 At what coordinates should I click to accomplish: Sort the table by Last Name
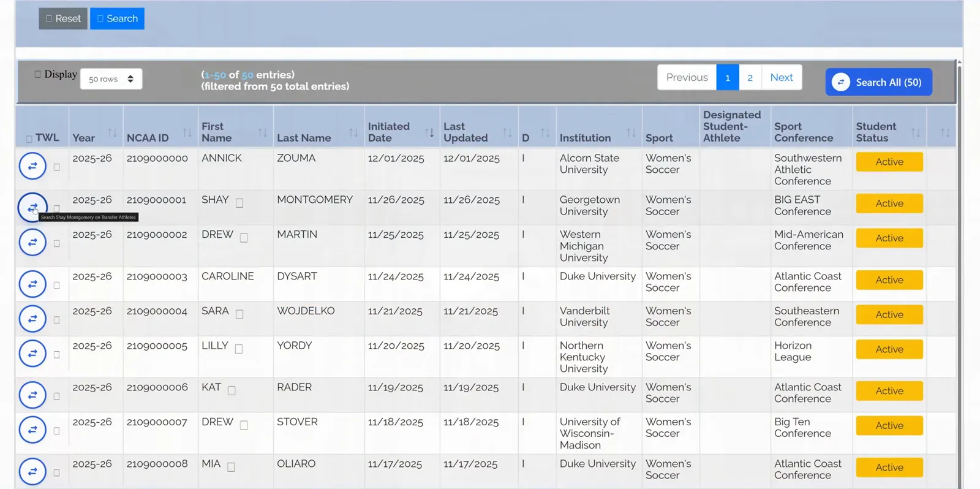[x=353, y=133]
